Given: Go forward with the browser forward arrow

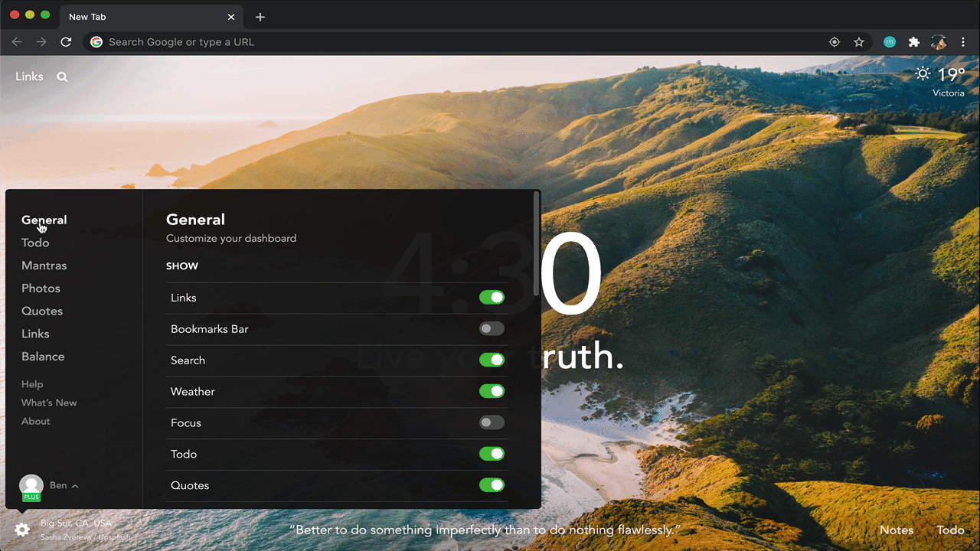Looking at the screenshot, I should point(41,42).
